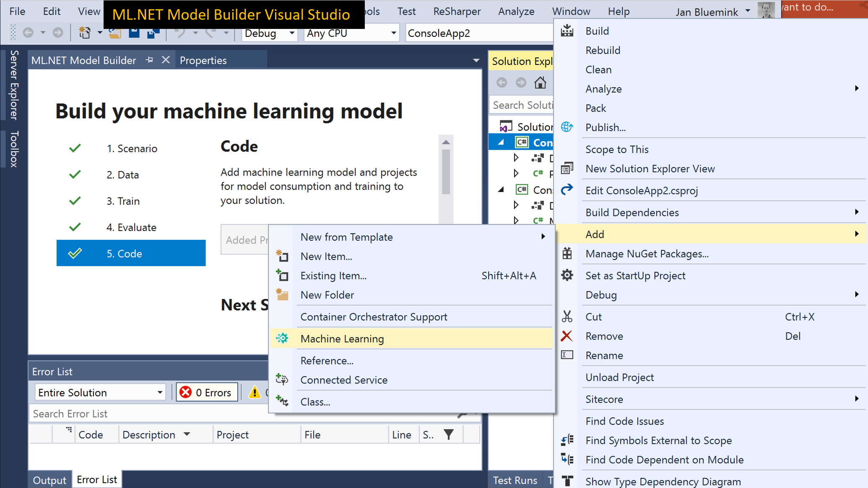The height and width of the screenshot is (488, 868).
Task: Click the New Solution Explorer View icon
Action: point(567,169)
